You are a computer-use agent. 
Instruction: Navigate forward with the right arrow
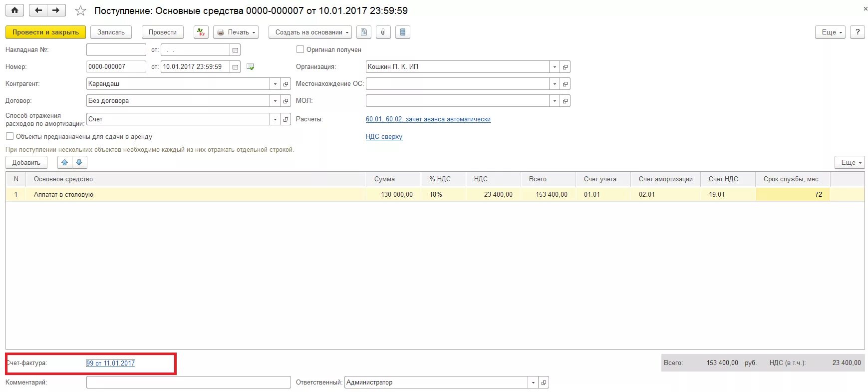click(x=56, y=10)
